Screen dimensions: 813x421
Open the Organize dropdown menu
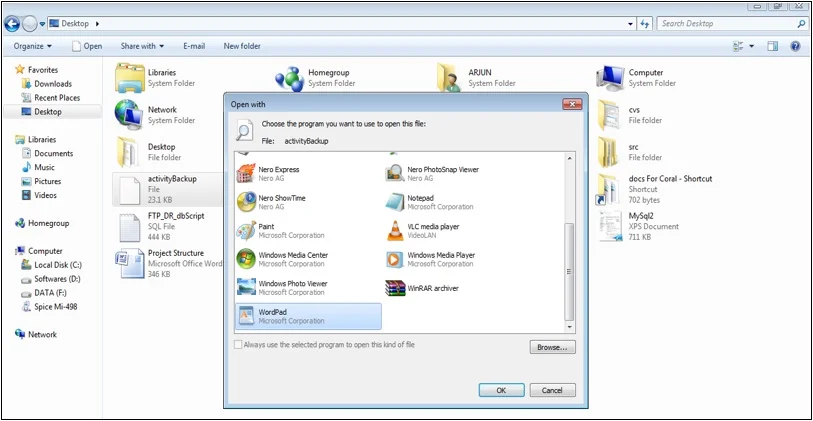tap(33, 46)
